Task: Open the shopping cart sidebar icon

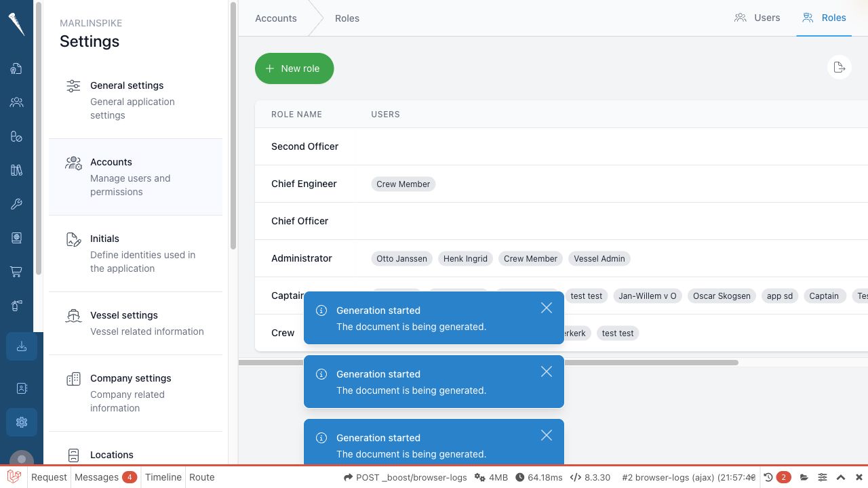Action: pos(16,272)
